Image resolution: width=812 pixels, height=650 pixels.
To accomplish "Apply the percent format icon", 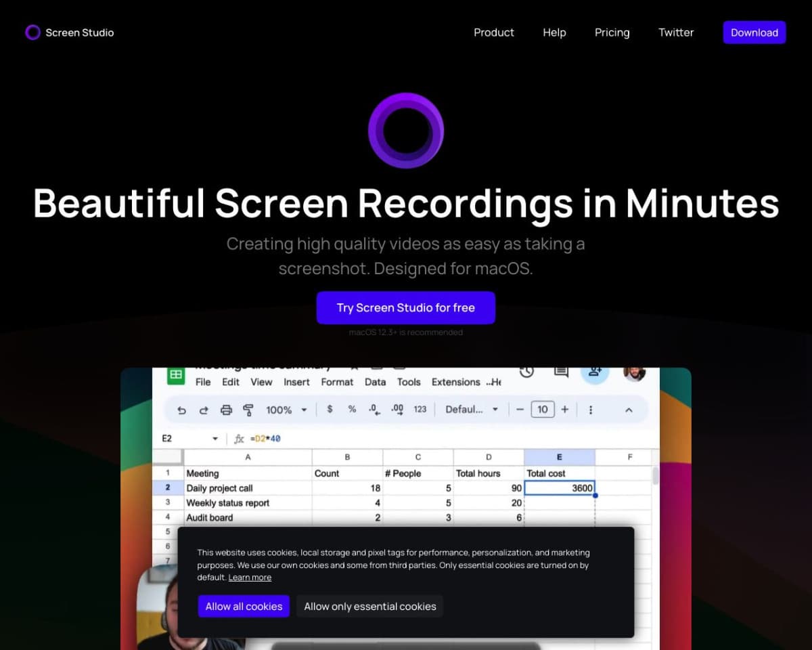I will click(352, 409).
